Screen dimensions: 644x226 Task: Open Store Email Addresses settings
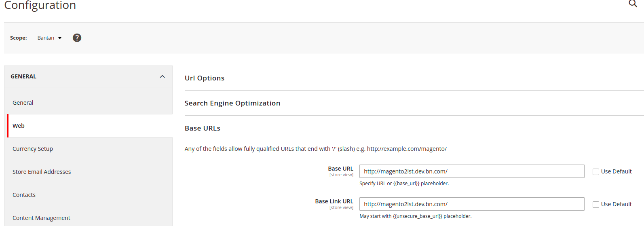(x=42, y=172)
